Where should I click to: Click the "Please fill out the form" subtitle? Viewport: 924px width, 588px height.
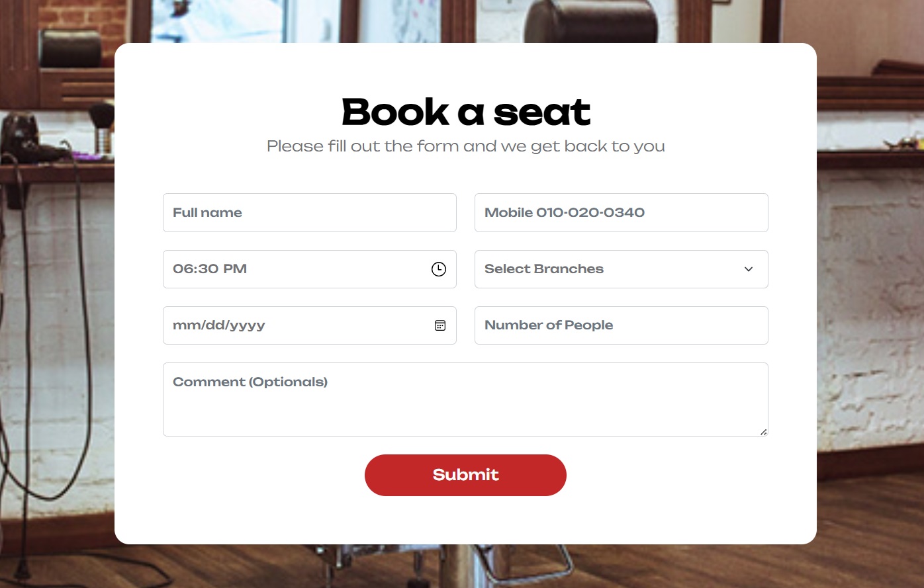pos(465,146)
